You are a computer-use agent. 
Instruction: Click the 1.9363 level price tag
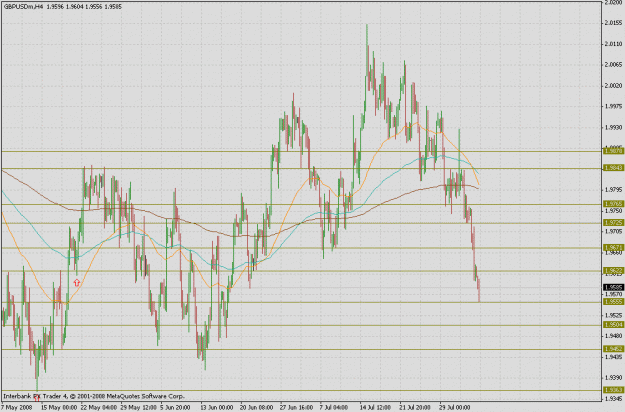pyautogui.click(x=614, y=390)
